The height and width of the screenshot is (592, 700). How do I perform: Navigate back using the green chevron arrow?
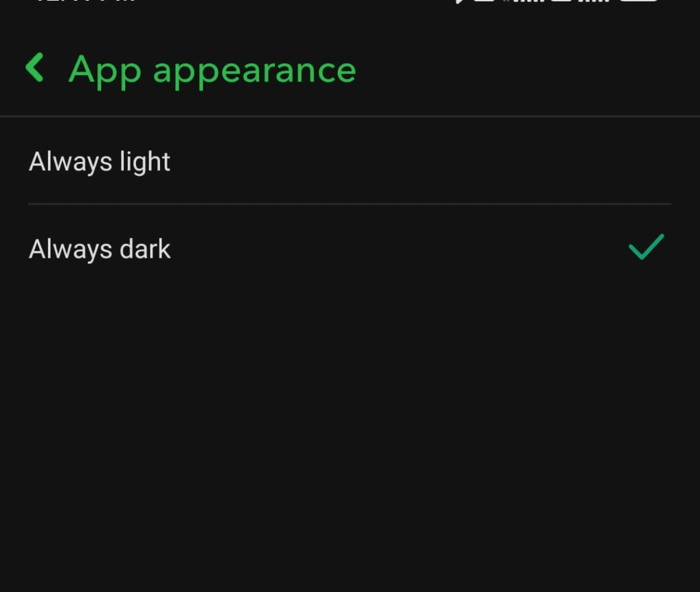(35, 68)
